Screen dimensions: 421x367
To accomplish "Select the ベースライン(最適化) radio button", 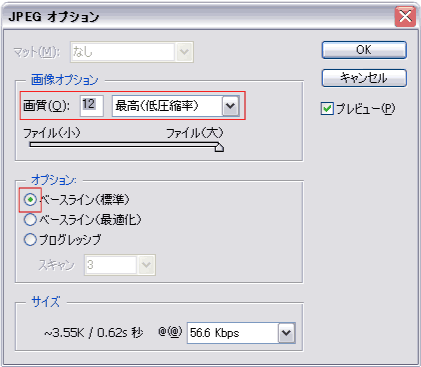I will (x=30, y=220).
